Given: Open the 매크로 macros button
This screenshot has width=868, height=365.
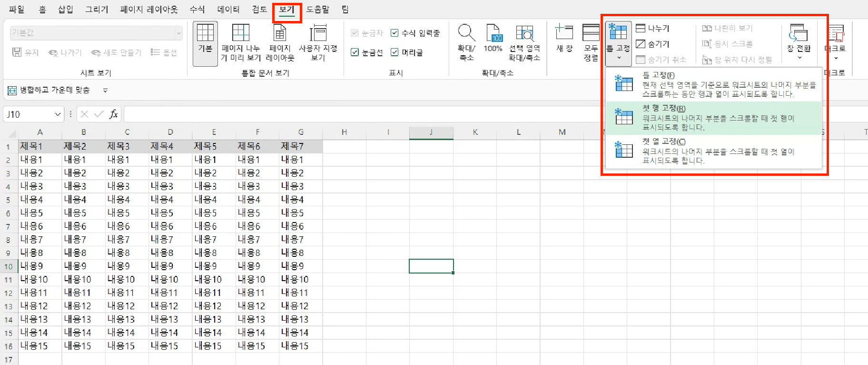Looking at the screenshot, I should click(x=835, y=43).
